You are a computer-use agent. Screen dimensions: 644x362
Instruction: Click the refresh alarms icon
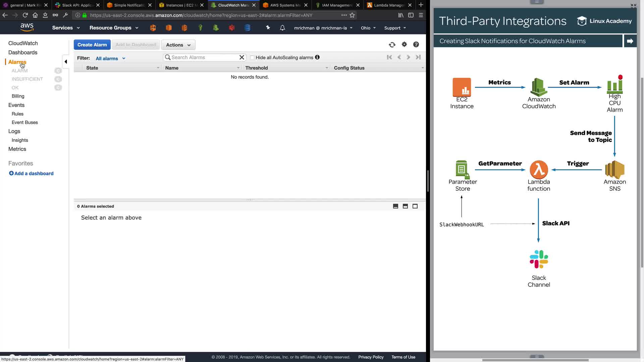tap(392, 45)
